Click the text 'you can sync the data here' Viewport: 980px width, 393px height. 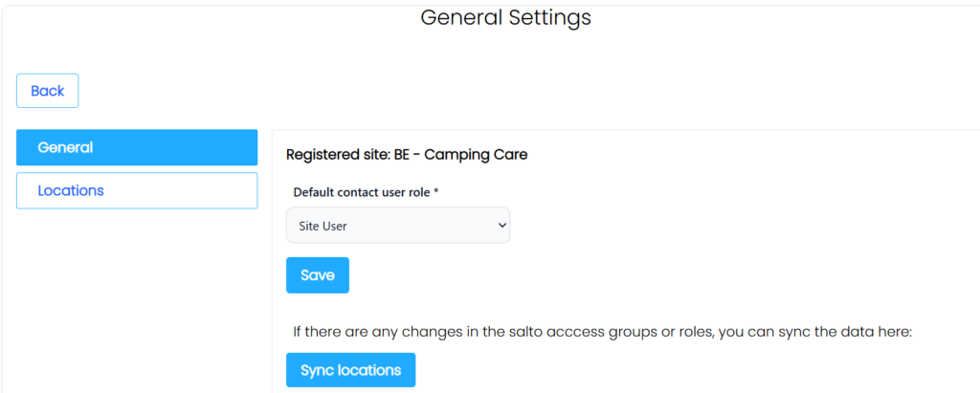click(x=823, y=332)
